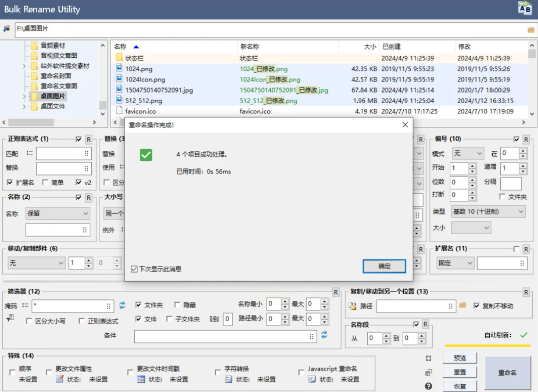Click the refresh icon beside the condition field
538x392 pixels.
[x=324, y=335]
